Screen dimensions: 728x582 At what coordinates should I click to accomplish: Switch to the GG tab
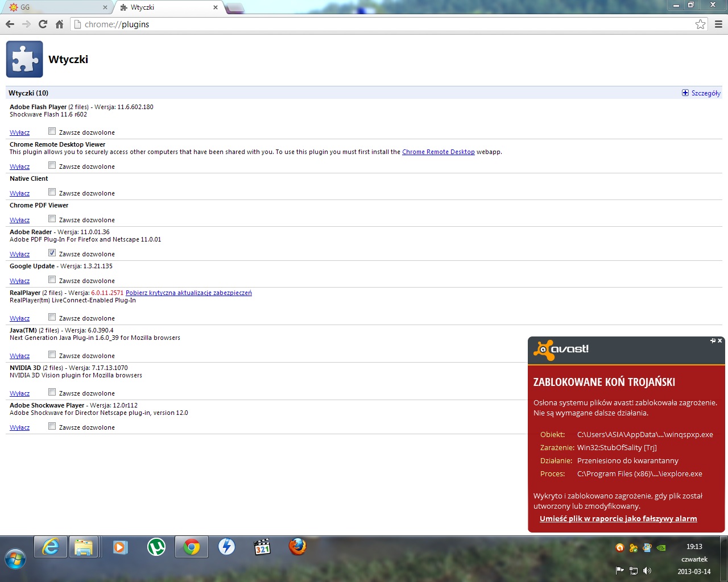click(57, 7)
